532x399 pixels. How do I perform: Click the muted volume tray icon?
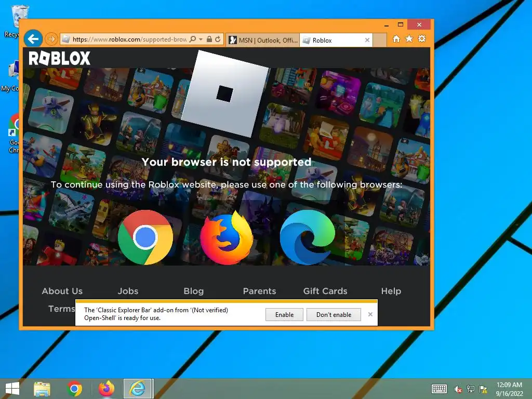click(458, 389)
